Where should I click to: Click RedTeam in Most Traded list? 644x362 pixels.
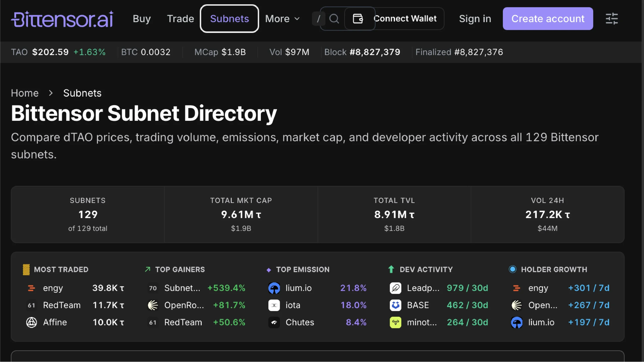click(x=62, y=305)
